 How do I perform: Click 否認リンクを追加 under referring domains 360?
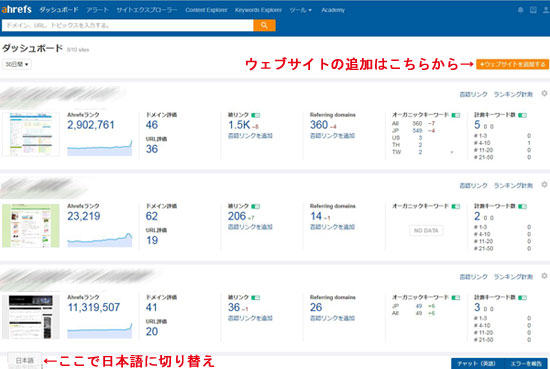(x=332, y=136)
